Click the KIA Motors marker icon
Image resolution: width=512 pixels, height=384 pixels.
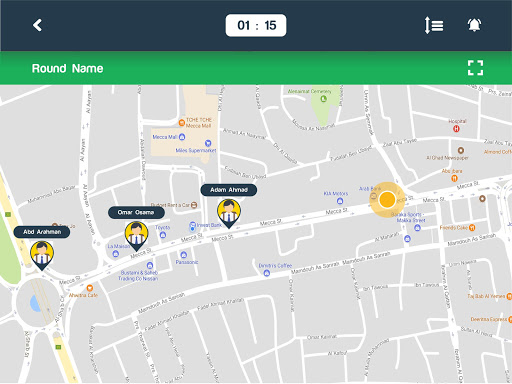[340, 201]
